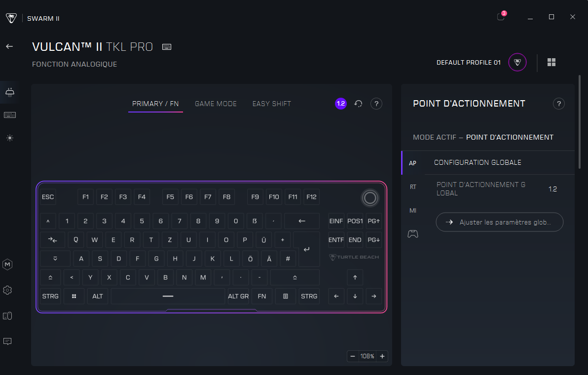
Task: Select the F12 key
Action: [x=311, y=197]
